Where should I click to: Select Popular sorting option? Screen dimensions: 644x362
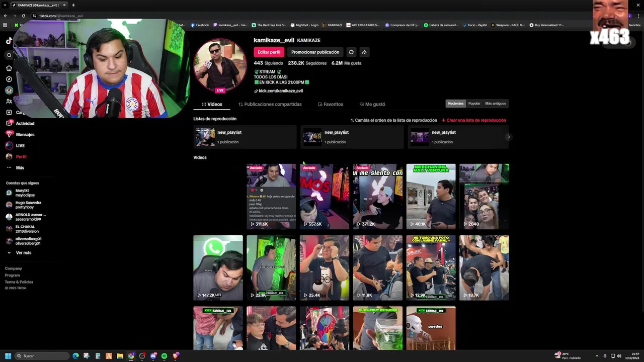[x=474, y=103]
